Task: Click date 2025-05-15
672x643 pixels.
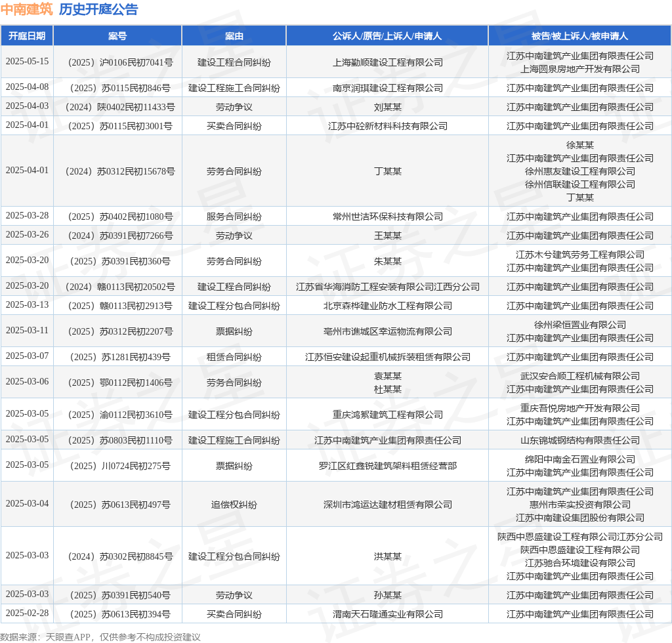Action: [27, 61]
